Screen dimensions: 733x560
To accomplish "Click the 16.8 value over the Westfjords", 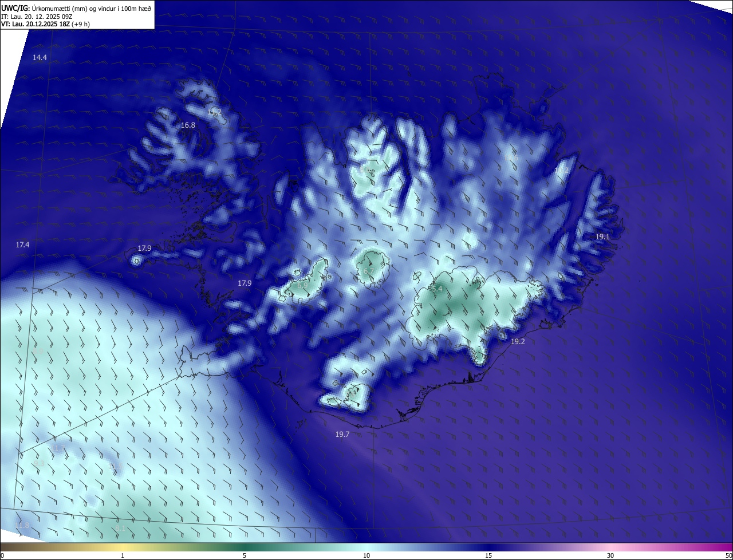I will pyautogui.click(x=188, y=125).
